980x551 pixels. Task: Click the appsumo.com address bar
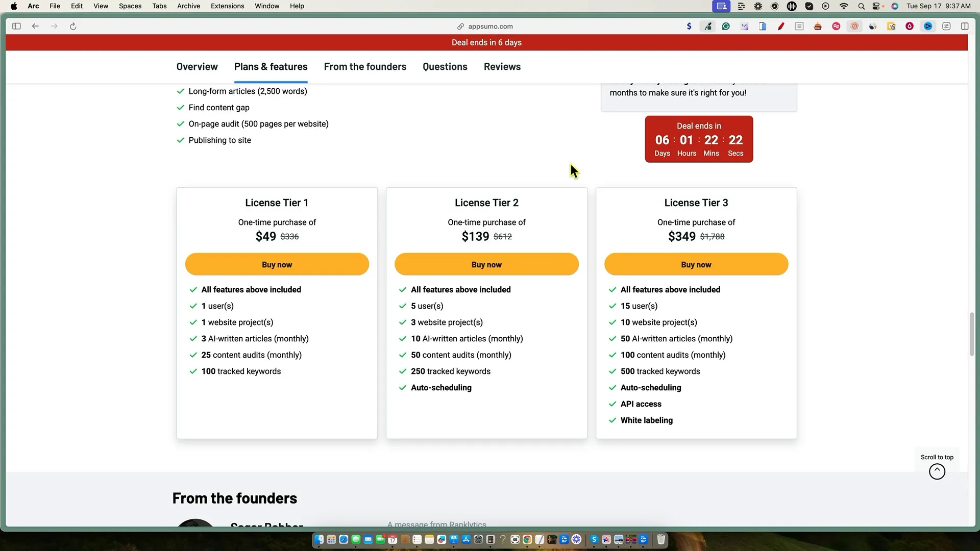coord(490,26)
